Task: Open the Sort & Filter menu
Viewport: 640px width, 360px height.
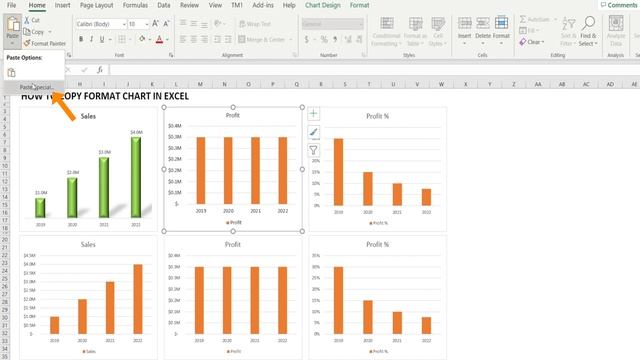Action: [x=569, y=31]
